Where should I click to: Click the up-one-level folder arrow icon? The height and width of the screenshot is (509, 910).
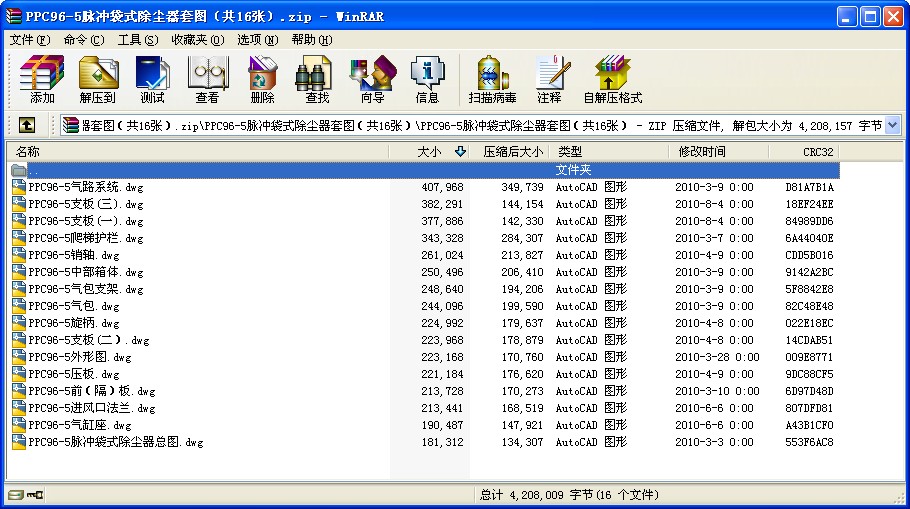pos(27,125)
